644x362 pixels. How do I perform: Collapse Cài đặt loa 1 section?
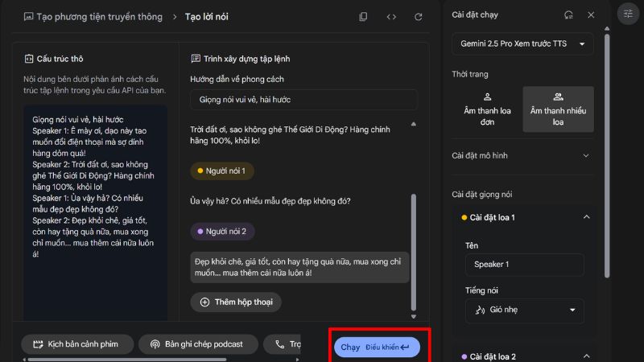click(587, 217)
